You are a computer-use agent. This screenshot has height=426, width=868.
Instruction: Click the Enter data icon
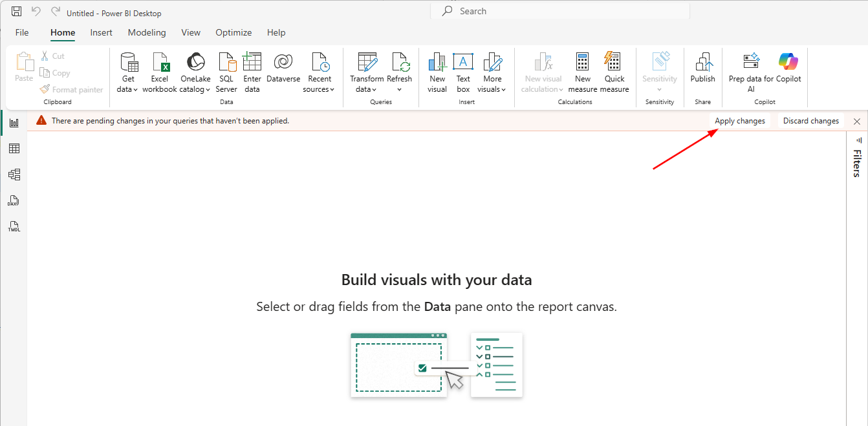(x=252, y=63)
